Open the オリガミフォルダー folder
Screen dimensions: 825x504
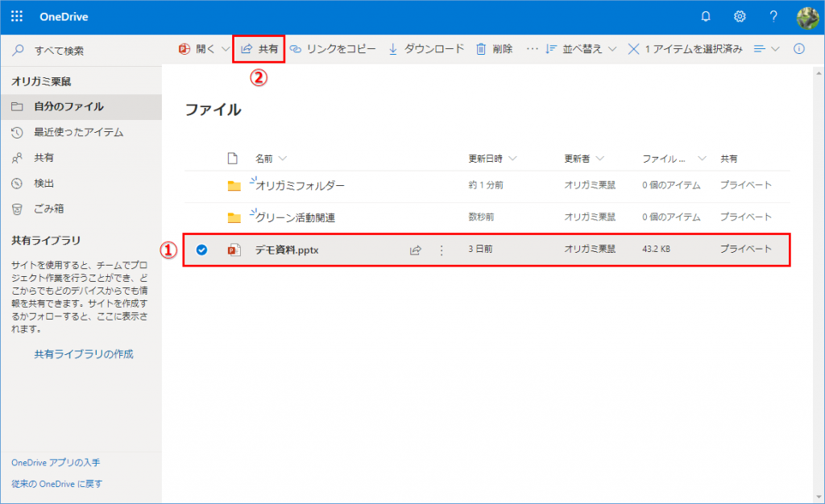point(300,185)
